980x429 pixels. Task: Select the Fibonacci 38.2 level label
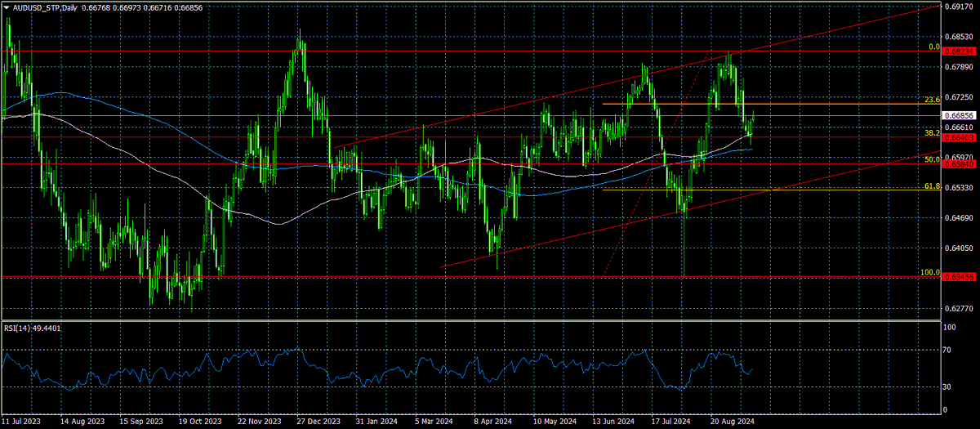932,132
